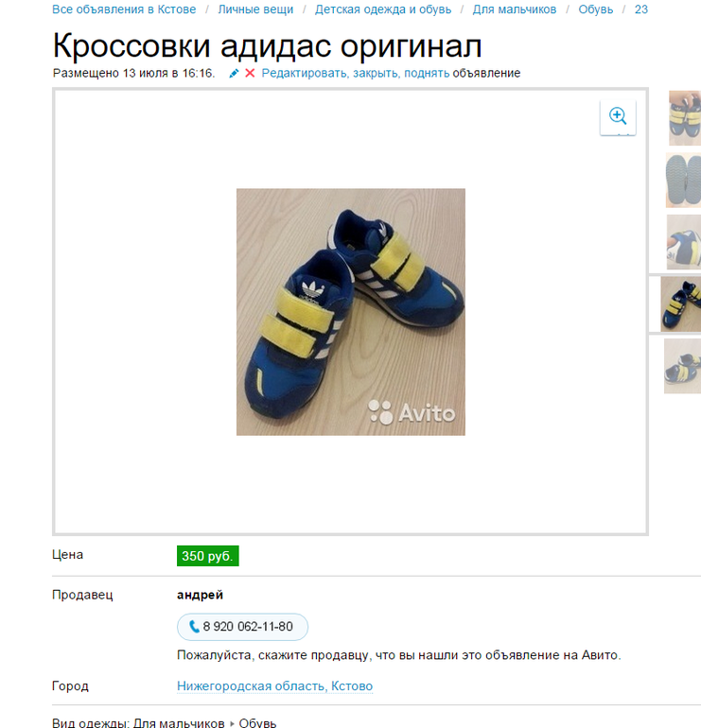Click the blue pencil edit icon

tap(234, 74)
